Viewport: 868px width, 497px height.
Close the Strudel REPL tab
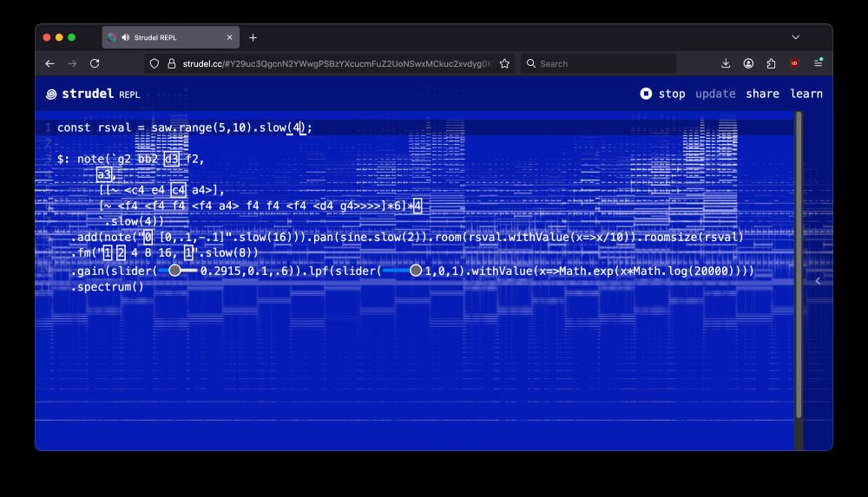[230, 37]
